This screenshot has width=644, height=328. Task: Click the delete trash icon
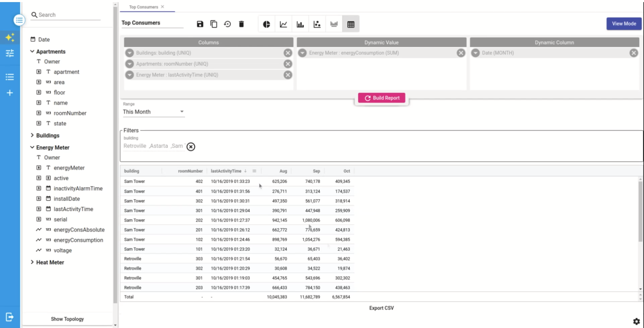241,24
